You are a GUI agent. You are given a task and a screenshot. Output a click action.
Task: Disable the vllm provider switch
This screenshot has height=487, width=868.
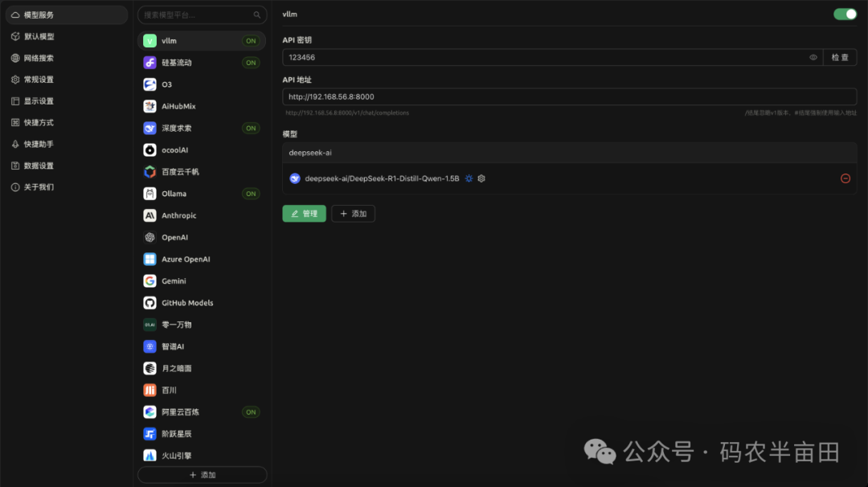[845, 14]
